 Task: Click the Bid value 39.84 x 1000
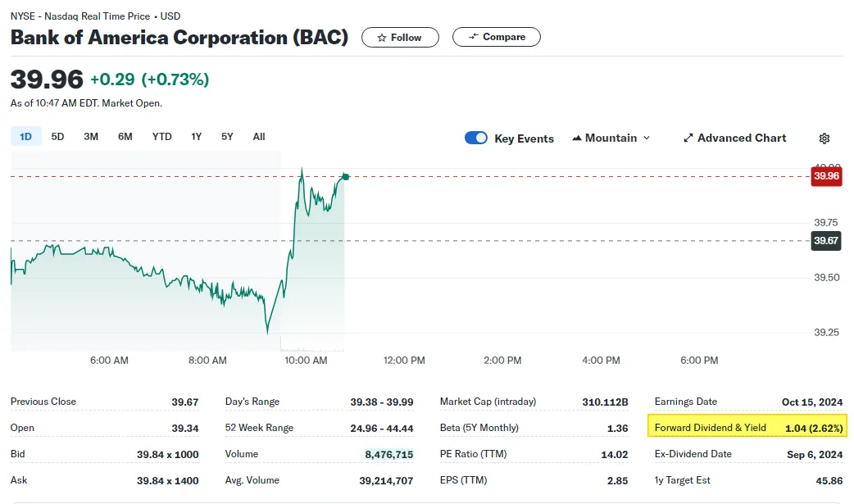coord(168,454)
